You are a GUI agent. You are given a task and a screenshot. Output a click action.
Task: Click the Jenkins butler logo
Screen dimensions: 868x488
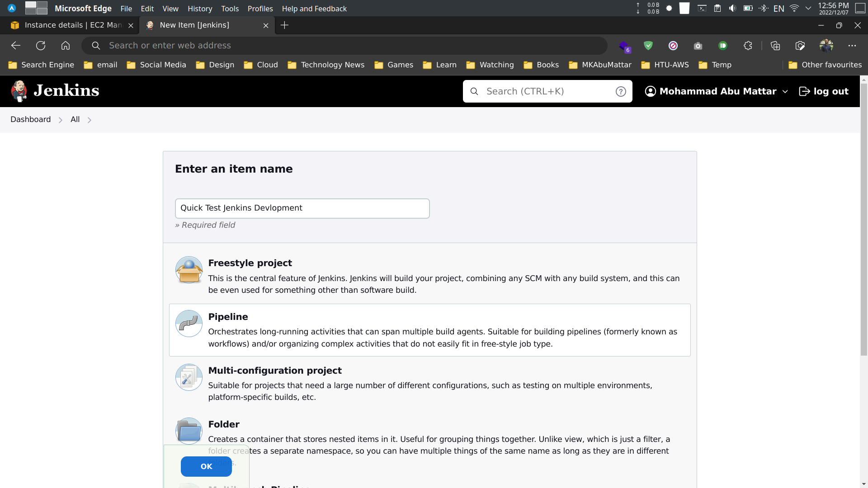pyautogui.click(x=19, y=91)
